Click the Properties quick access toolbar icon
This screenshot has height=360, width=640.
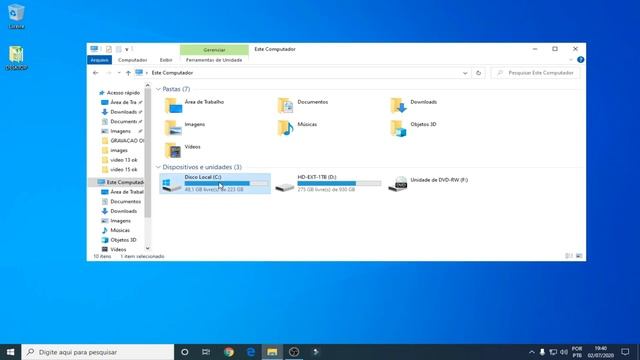[x=109, y=49]
